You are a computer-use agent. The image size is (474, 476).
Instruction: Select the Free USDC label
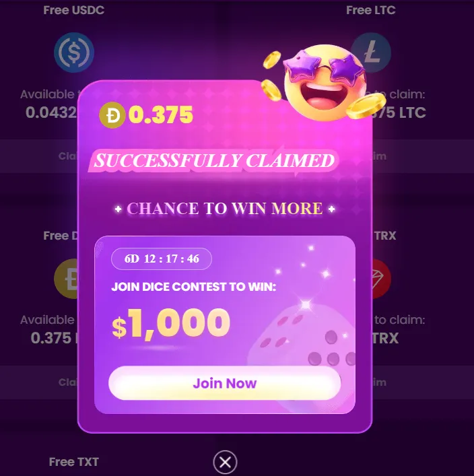click(x=74, y=10)
